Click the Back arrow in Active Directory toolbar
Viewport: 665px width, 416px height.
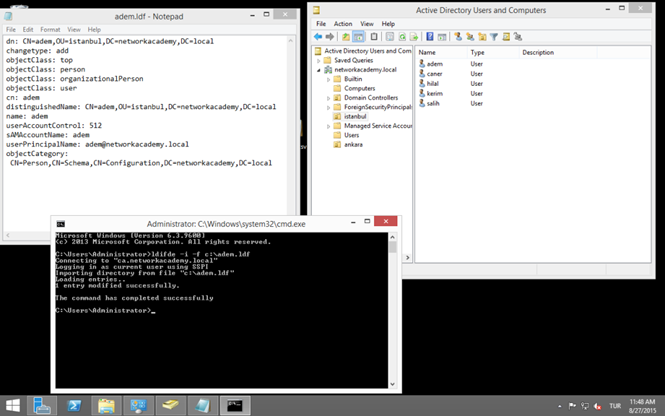point(318,37)
